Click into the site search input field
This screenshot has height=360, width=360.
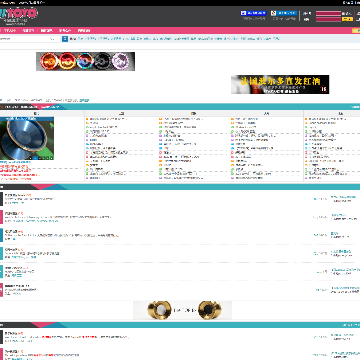click(24, 39)
